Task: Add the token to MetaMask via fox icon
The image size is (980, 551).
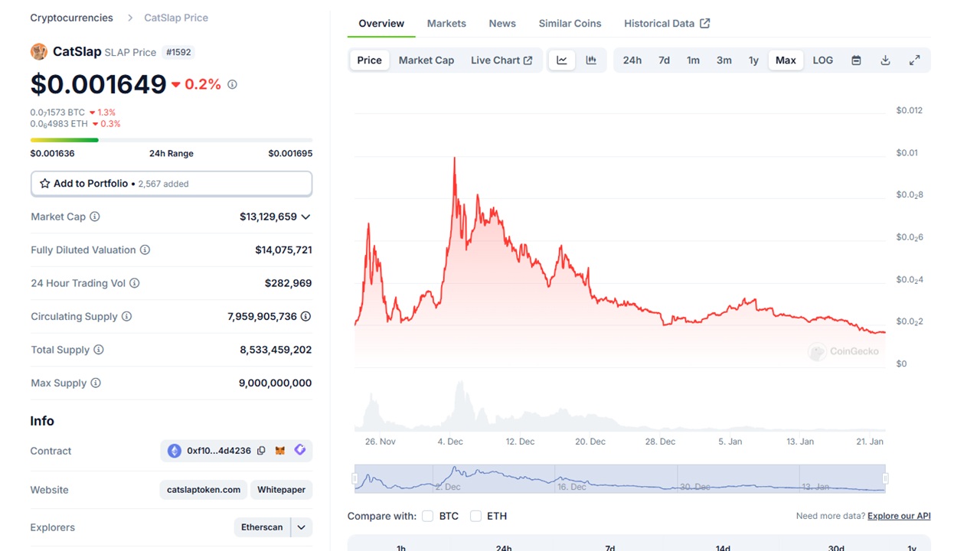Action: tap(280, 451)
